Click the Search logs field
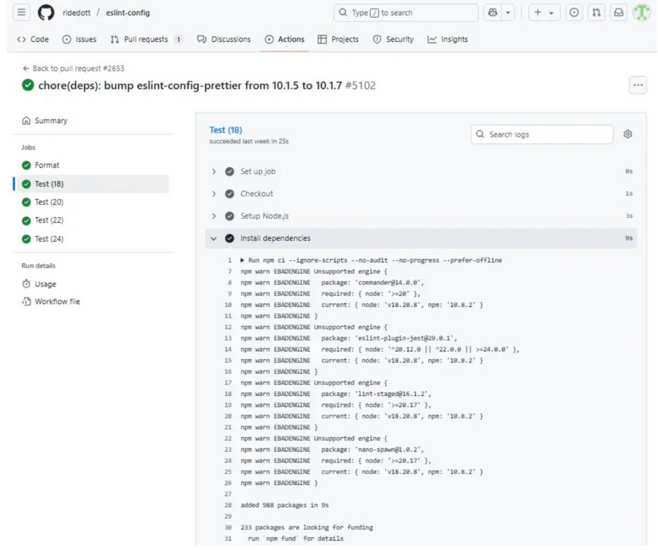 pos(542,134)
